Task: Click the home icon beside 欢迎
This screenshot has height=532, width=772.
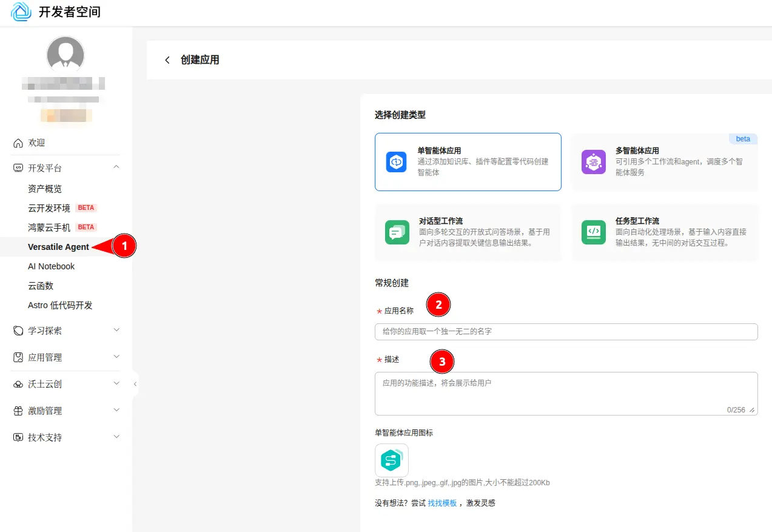Action: pos(18,143)
